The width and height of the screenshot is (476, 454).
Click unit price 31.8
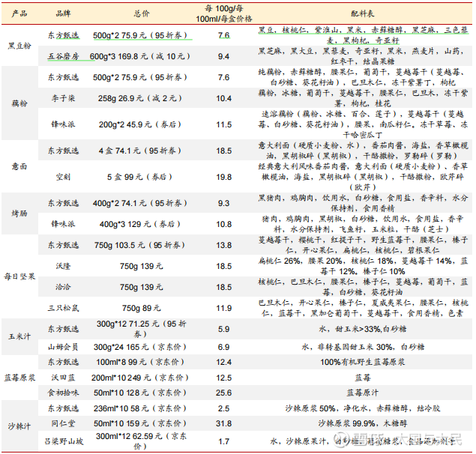[223, 423]
